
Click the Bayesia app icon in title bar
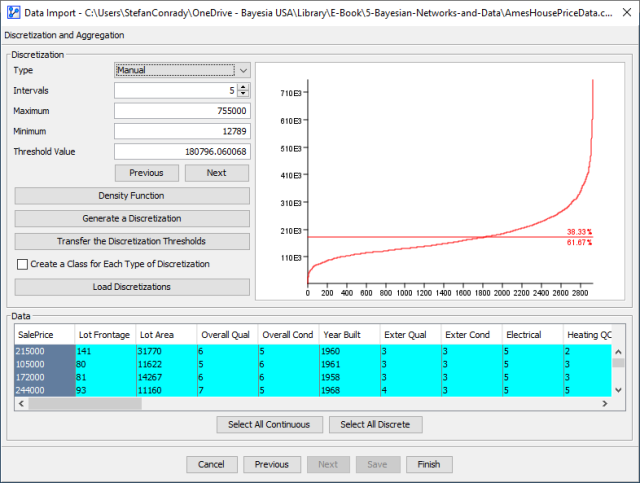pos(13,12)
